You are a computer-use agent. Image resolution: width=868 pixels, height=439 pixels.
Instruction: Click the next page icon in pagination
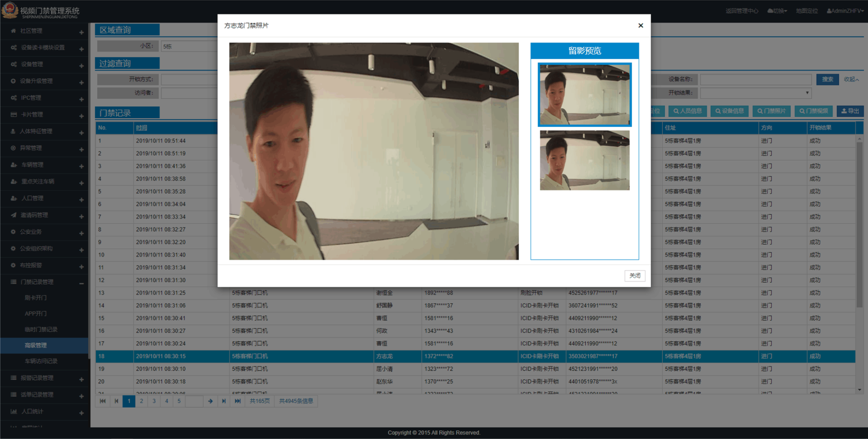[x=223, y=401]
